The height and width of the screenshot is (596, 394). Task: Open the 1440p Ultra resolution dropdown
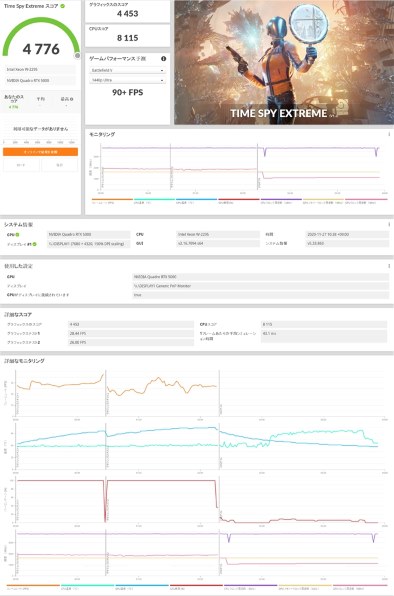coord(127,80)
